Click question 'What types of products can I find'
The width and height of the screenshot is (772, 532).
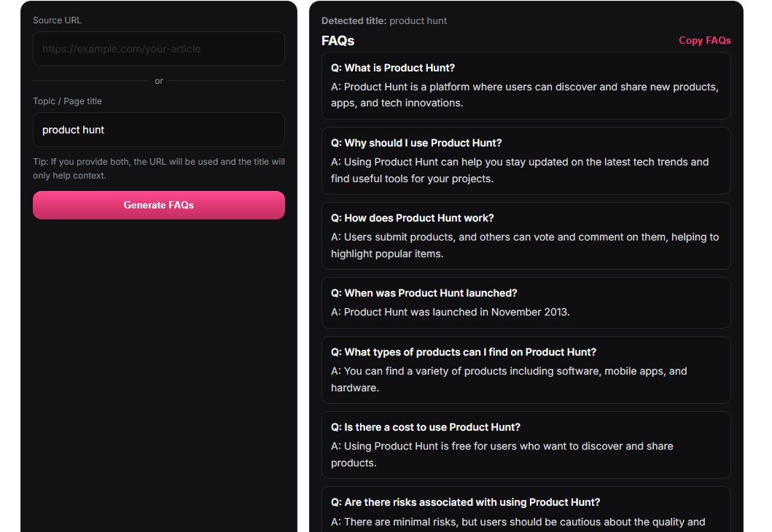464,353
